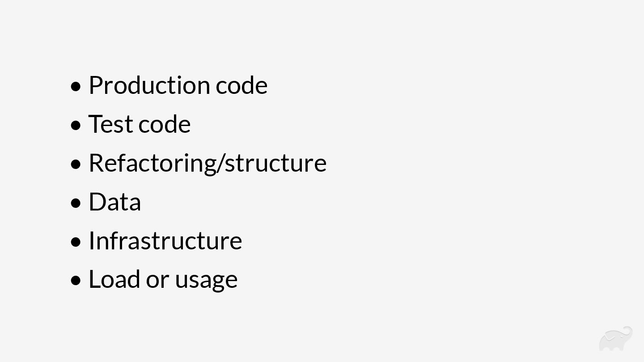
Task: Click the word or in last bullet
Action: [157, 280]
